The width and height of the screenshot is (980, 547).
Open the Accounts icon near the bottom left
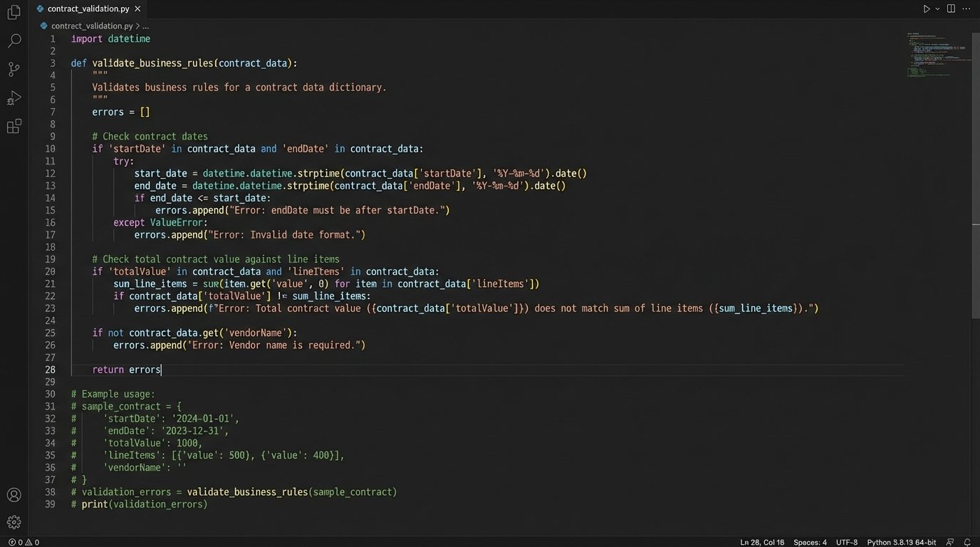pos(14,494)
